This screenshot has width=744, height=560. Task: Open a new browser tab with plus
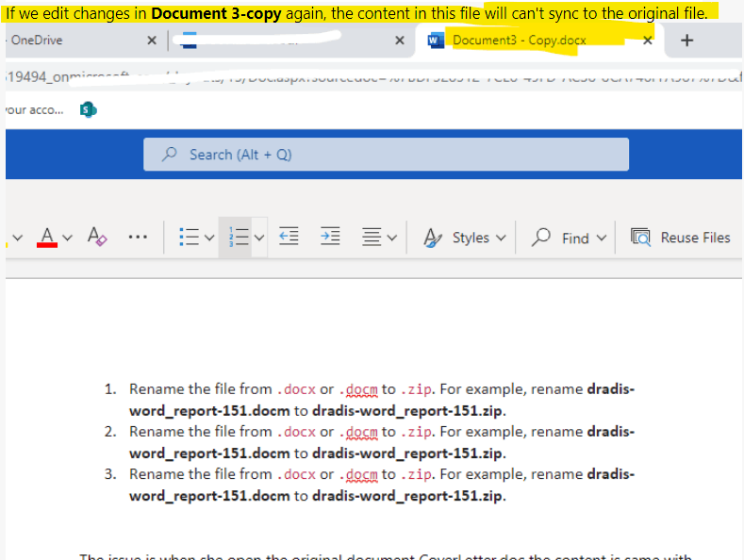pos(686,41)
